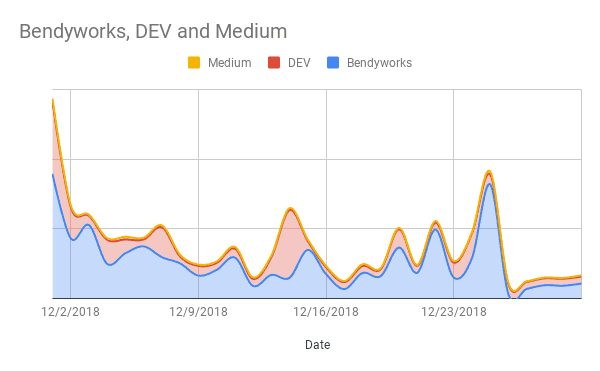This screenshot has width=600, height=371.
Task: Click the 12/16/2018 axis label
Action: point(326,312)
